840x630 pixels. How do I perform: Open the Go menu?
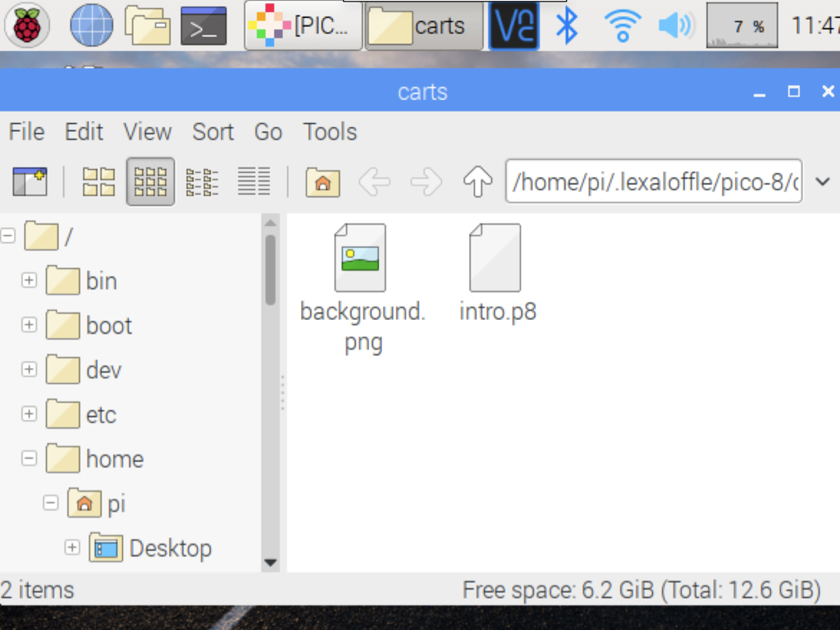[x=268, y=132]
